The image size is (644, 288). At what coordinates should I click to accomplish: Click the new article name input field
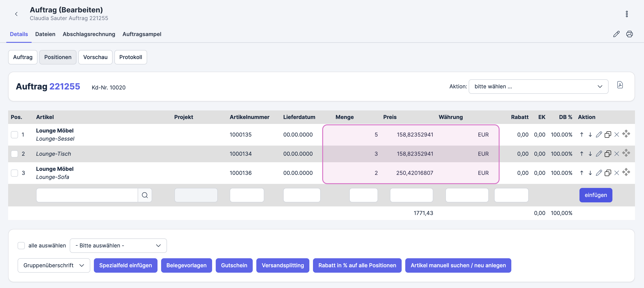tap(87, 195)
